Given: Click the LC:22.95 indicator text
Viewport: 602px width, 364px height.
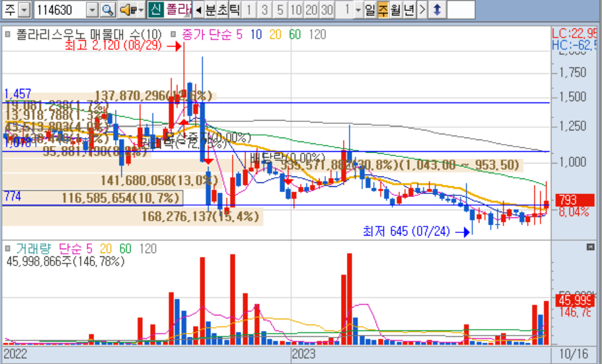Looking at the screenshot, I should (574, 33).
